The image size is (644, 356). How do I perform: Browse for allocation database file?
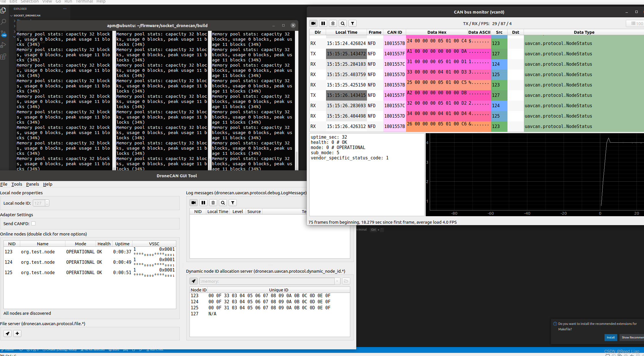(346, 281)
